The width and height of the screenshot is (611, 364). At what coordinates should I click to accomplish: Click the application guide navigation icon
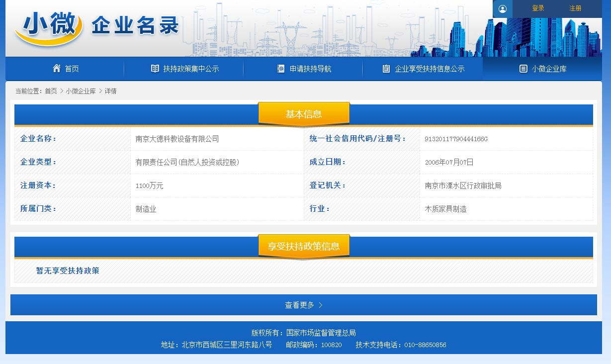tap(281, 69)
